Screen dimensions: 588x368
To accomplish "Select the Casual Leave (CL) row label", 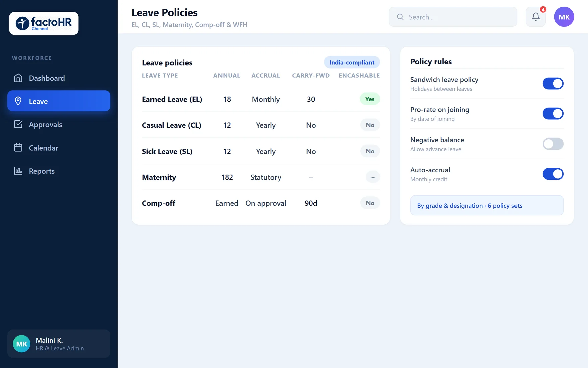I will [x=172, y=125].
